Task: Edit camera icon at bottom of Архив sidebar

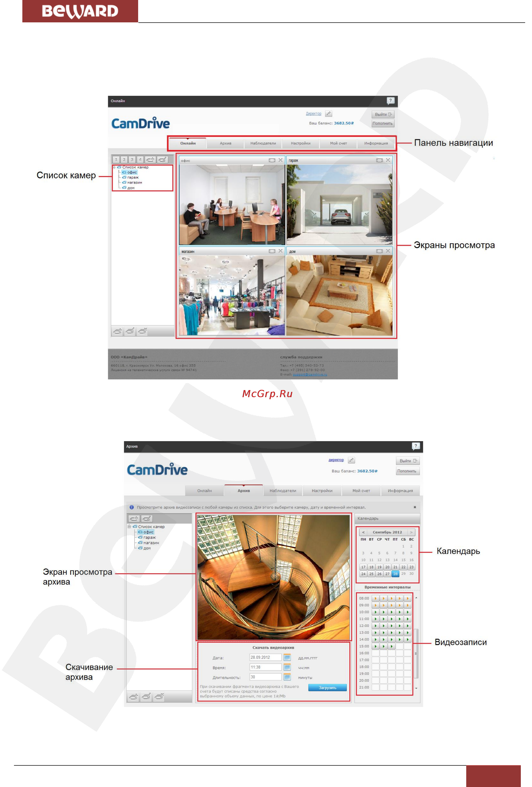Action: [x=146, y=697]
